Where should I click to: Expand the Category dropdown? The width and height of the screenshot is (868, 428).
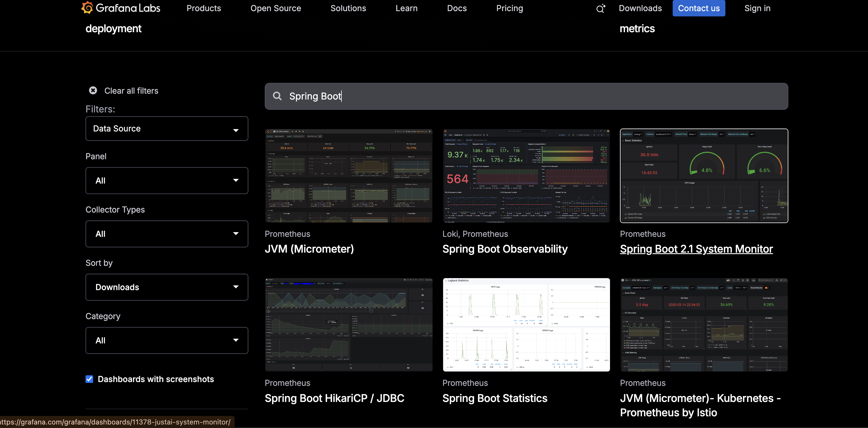[x=166, y=340]
